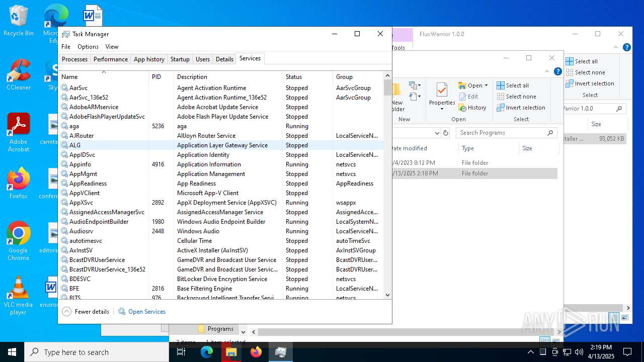Refresh the Explorer address bar
644x362 pixels.
[445, 133]
